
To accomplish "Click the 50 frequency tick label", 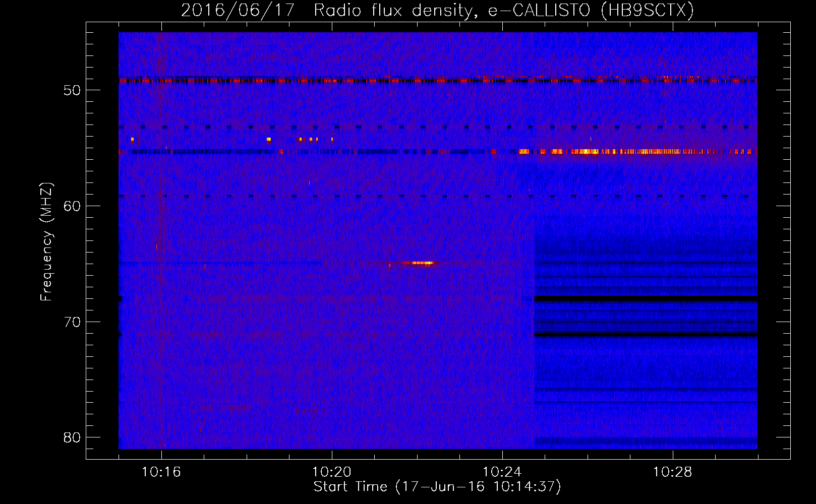I will click(x=72, y=90).
